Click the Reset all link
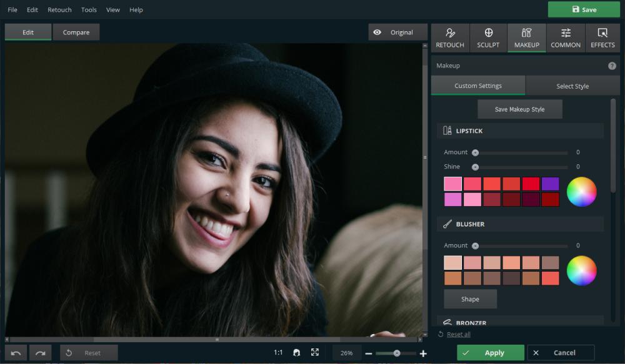 (458, 335)
